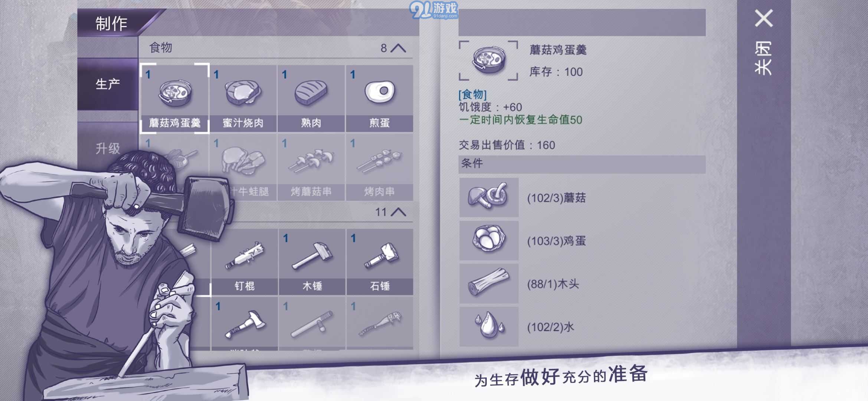This screenshot has height=401, width=868.
Task: Tap the 蘑菇 mushroom ingredient row
Action: pos(582,198)
